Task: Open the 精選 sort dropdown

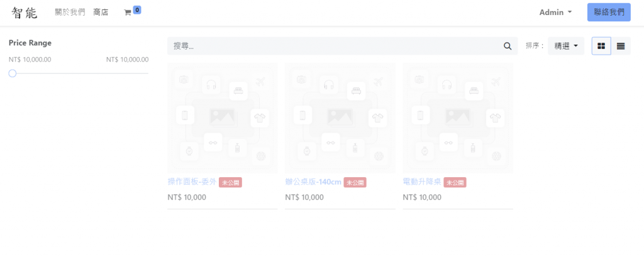Action: (x=566, y=46)
